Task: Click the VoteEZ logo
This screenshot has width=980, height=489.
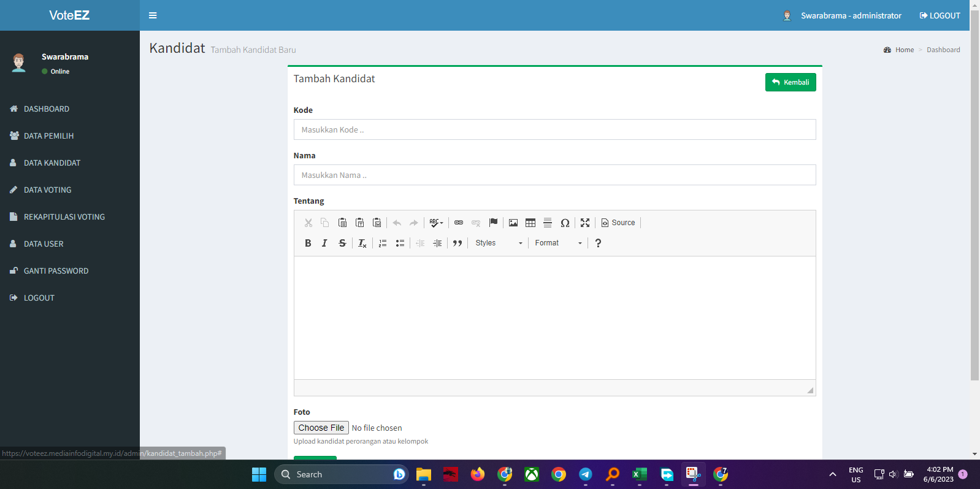Action: click(69, 15)
